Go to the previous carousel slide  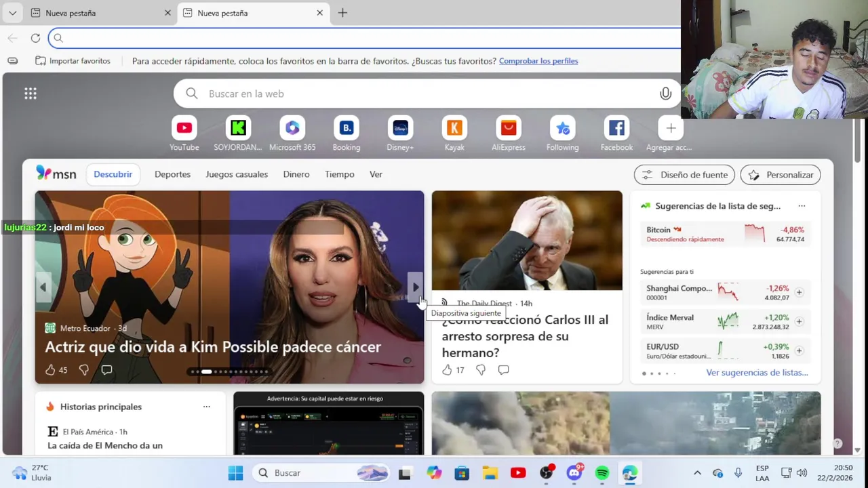point(43,287)
